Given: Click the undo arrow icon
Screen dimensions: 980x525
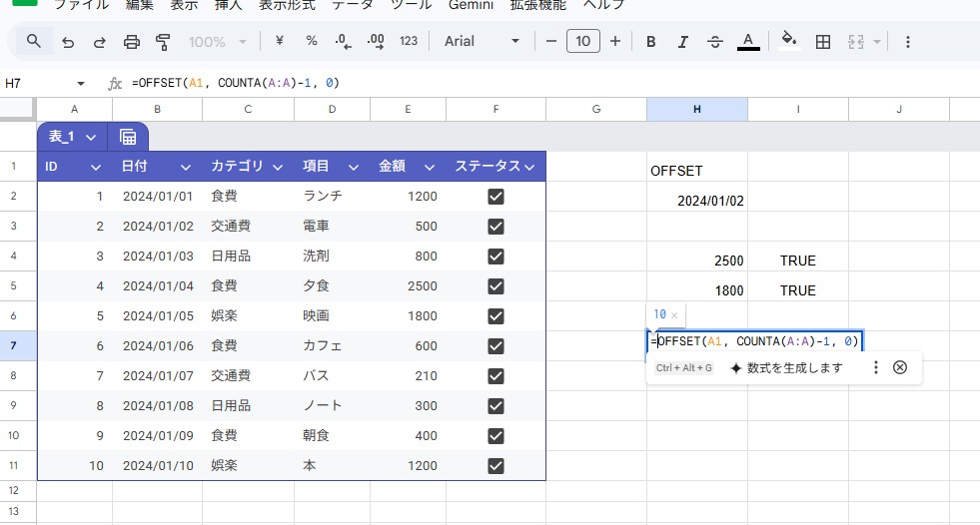Looking at the screenshot, I should tap(68, 42).
